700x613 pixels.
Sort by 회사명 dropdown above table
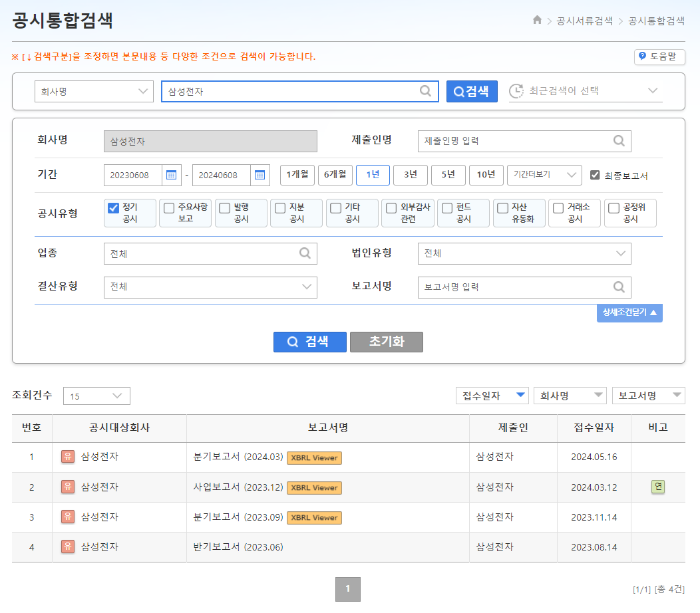coord(570,396)
